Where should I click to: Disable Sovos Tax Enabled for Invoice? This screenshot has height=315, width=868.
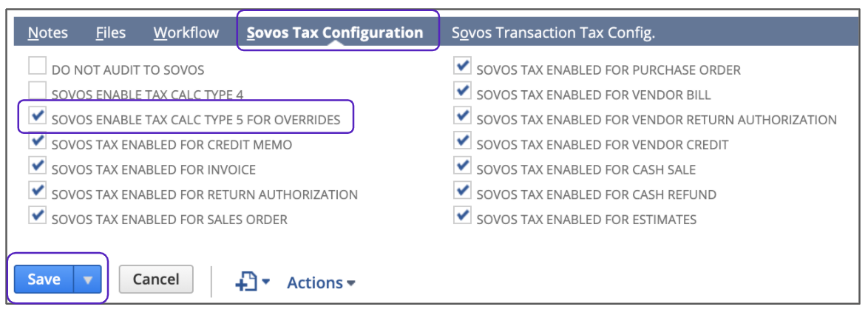point(37,166)
